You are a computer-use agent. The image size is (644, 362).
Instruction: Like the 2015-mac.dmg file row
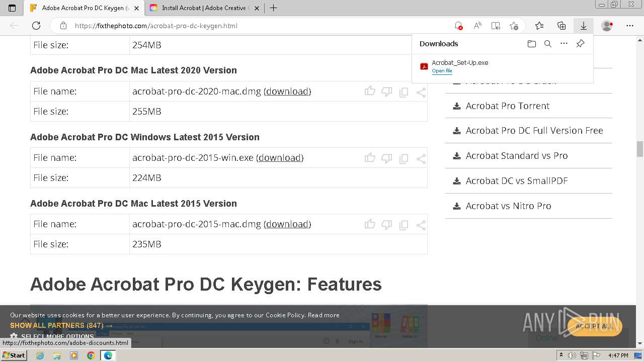click(370, 224)
